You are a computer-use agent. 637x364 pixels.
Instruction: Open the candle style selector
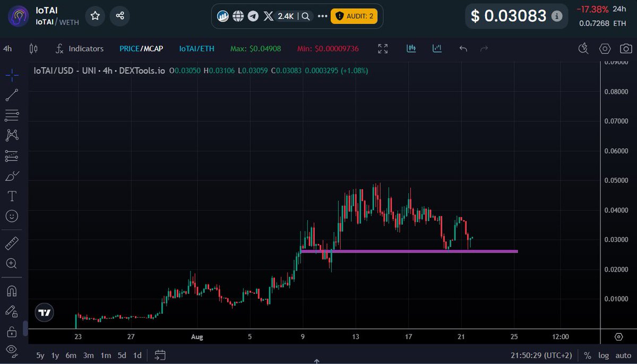(33, 48)
